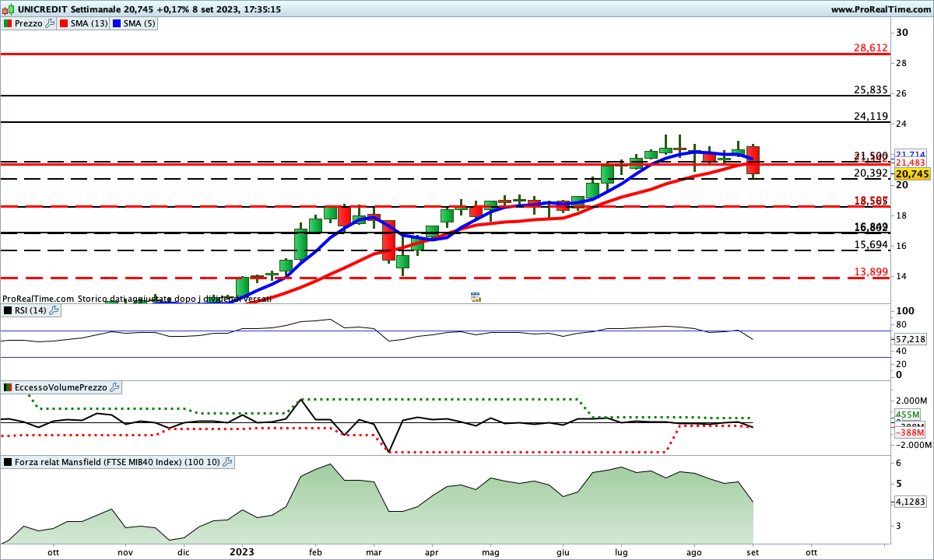934x560 pixels.
Task: Click the blue 21,714 SMA value tag
Action: click(x=910, y=154)
